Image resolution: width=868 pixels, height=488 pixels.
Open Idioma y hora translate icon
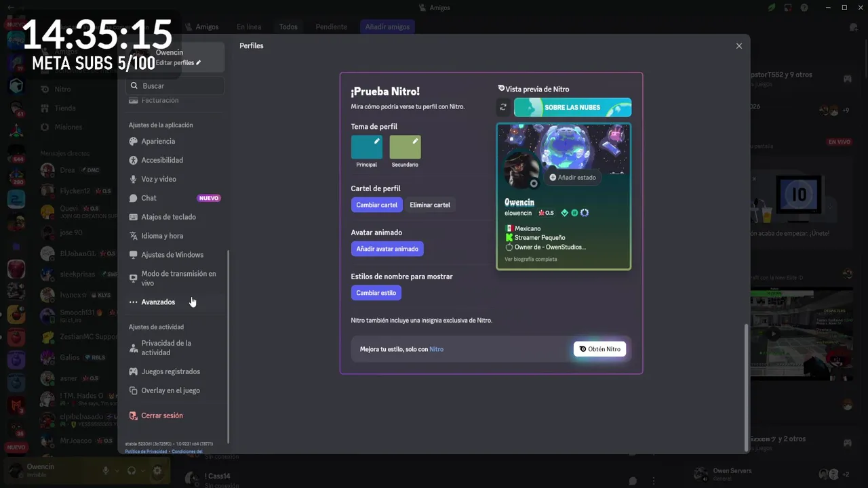tap(134, 236)
